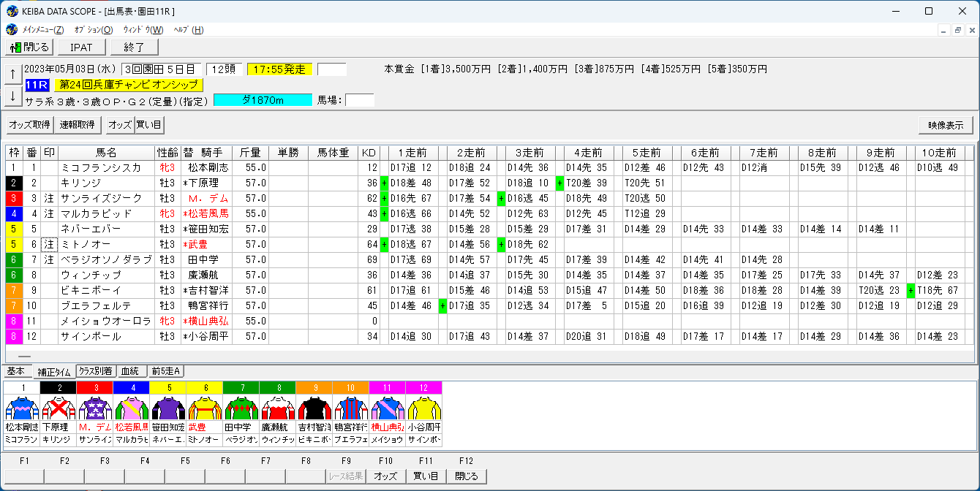Switch to the 前5走A tab
Screen dimensions: 980x491
pos(167,371)
